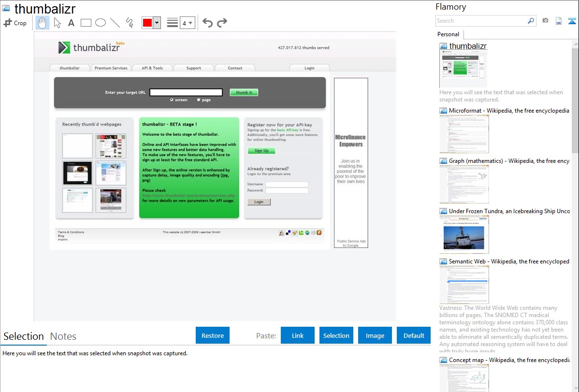Pick the ellipse shape tool
The height and width of the screenshot is (392, 579).
click(101, 23)
